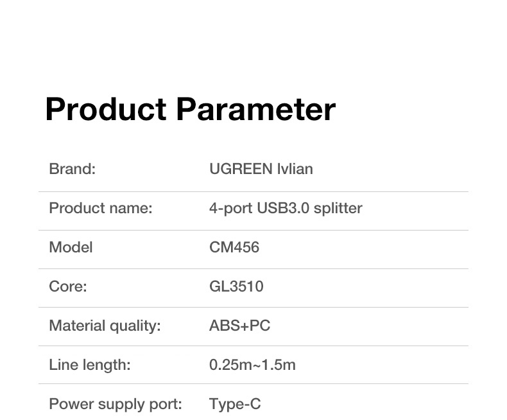Click the 4-port text in product name
This screenshot has width=507, height=420.
click(230, 208)
